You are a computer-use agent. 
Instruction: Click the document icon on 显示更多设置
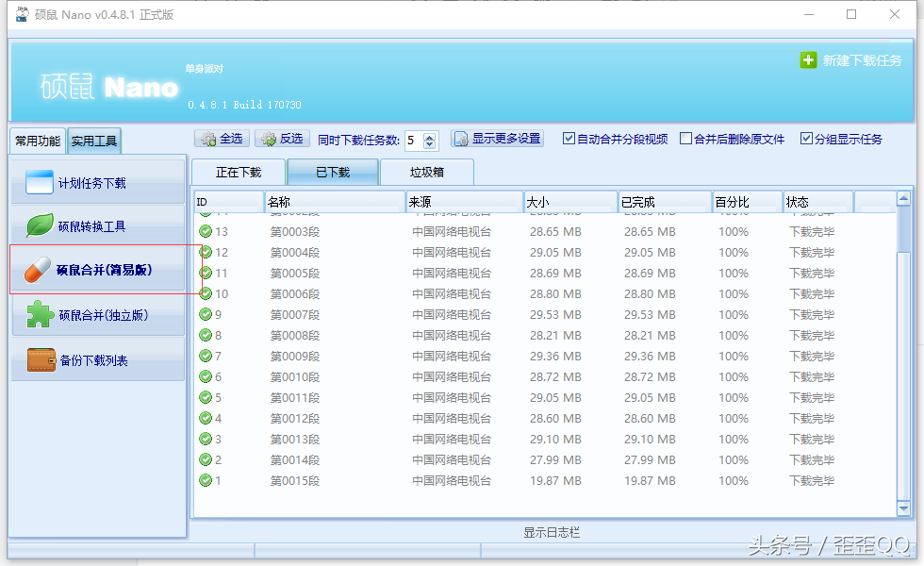pos(461,140)
